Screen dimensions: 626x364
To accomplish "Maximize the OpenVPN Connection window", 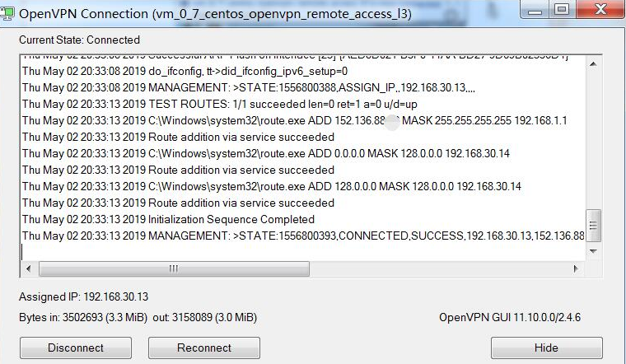I will pos(563,12).
